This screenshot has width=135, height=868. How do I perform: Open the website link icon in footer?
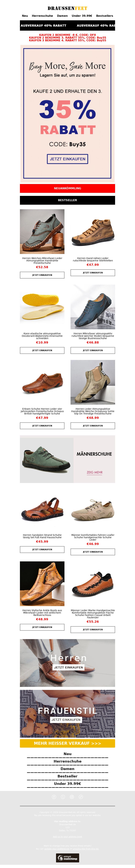pyautogui.click(x=81, y=797)
